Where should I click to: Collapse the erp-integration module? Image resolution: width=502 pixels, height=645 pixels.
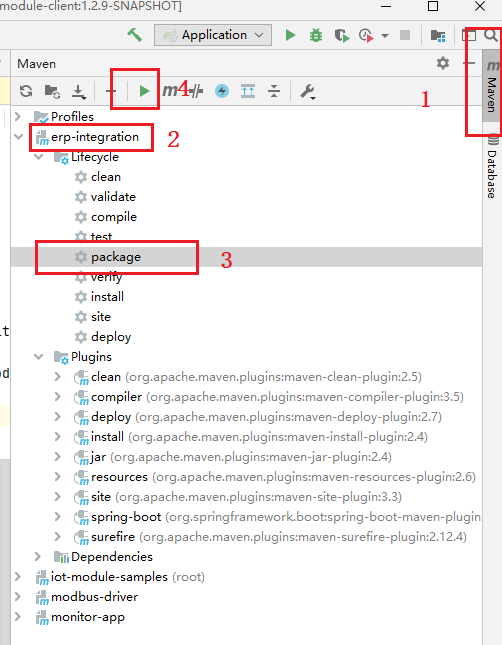coord(19,137)
